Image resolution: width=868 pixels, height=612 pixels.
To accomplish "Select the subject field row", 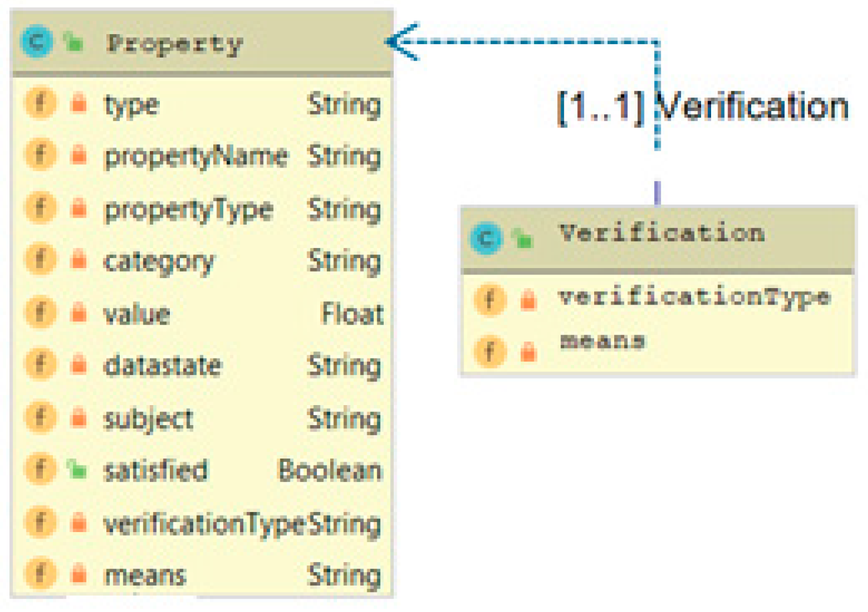I will tap(202, 417).
